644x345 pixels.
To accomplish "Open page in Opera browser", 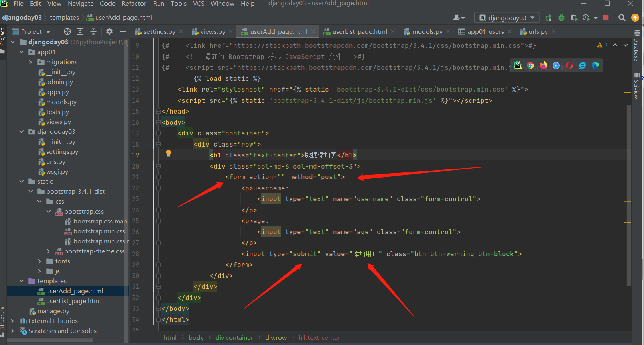I will click(x=569, y=65).
